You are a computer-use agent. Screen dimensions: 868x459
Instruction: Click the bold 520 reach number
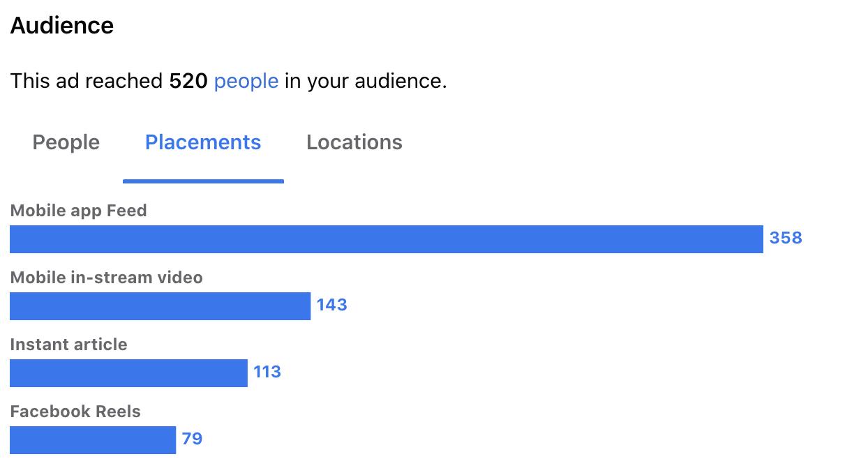(x=188, y=82)
